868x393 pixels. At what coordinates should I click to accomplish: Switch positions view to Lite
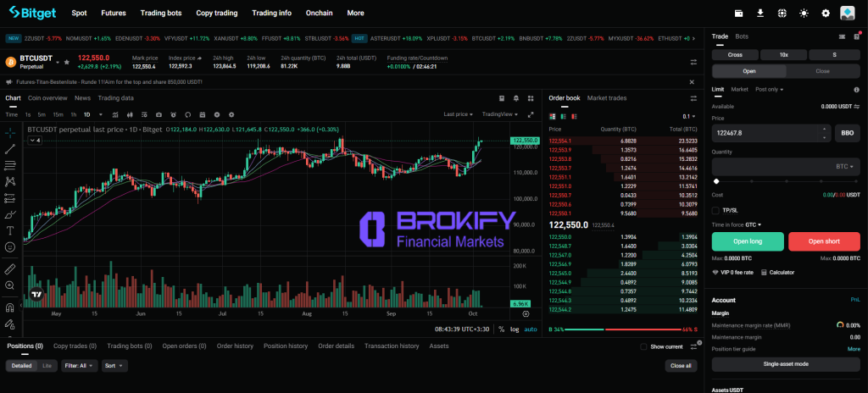47,366
